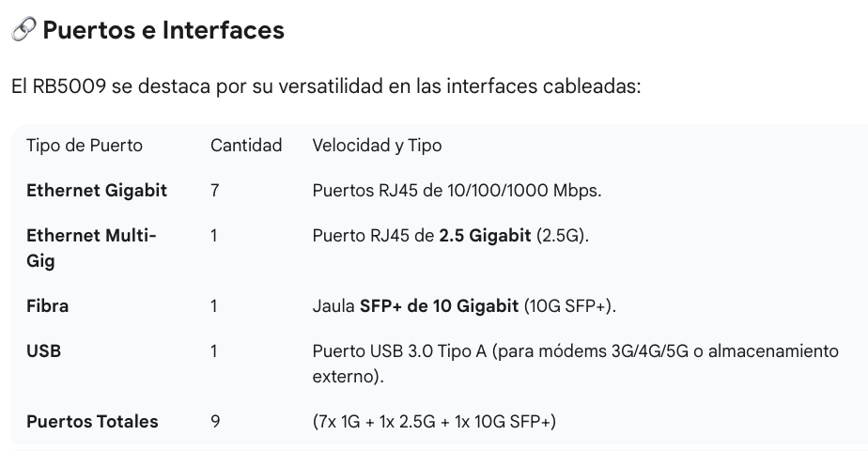868x451 pixels.
Task: Click the bold "2.5 Gigabit" text
Action: point(486,236)
